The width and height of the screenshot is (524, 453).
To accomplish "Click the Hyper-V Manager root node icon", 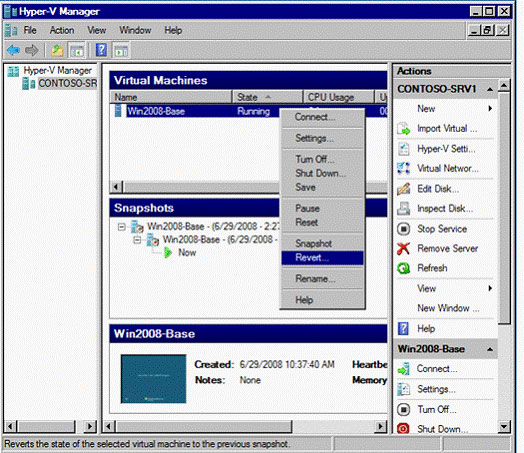I will click(13, 71).
